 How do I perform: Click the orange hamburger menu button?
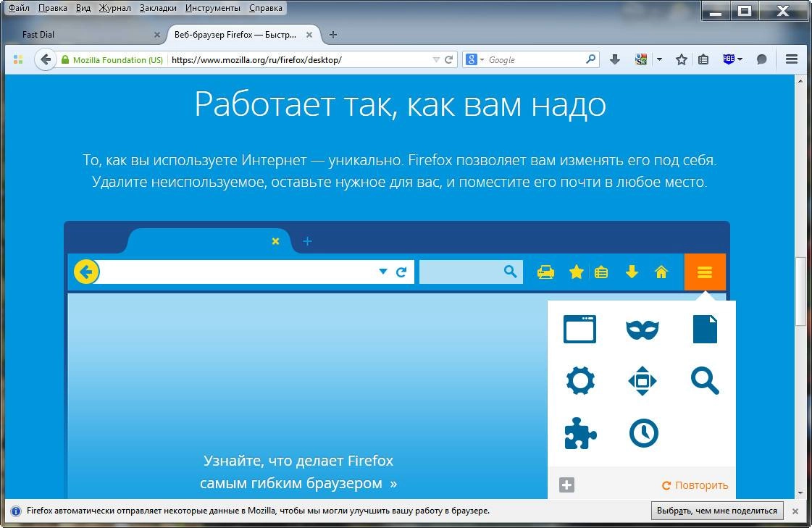705,272
